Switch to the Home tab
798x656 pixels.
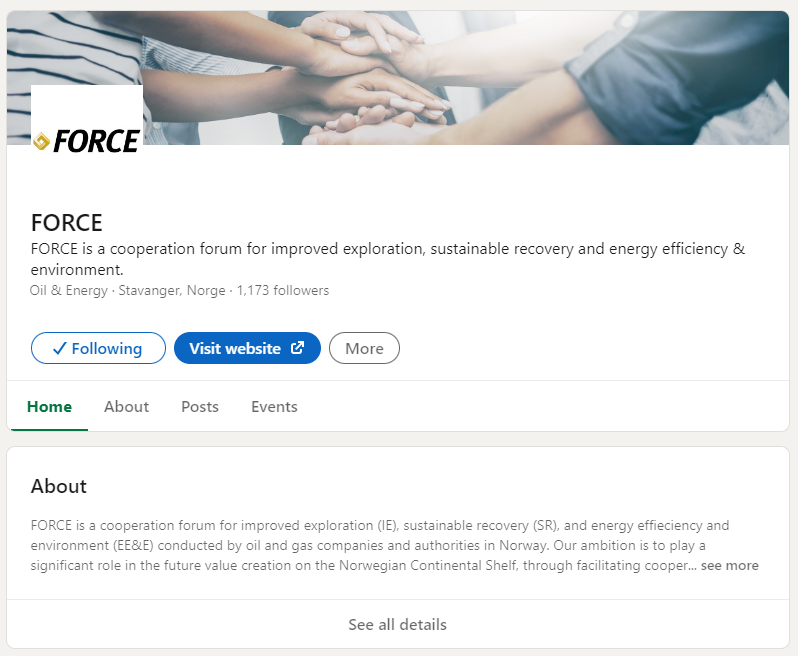pyautogui.click(x=49, y=407)
